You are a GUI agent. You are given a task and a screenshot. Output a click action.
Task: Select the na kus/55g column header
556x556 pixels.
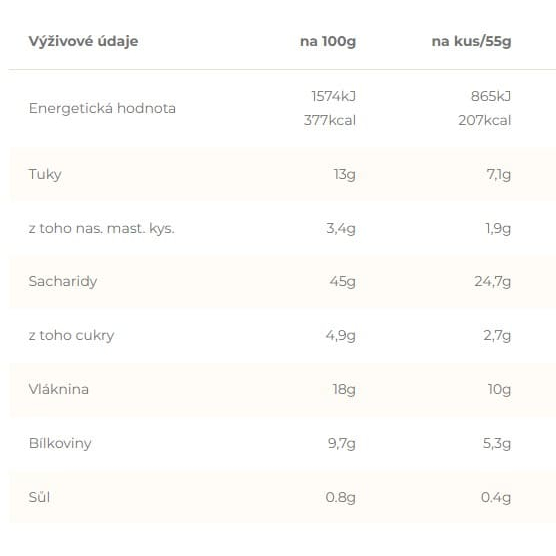click(471, 41)
